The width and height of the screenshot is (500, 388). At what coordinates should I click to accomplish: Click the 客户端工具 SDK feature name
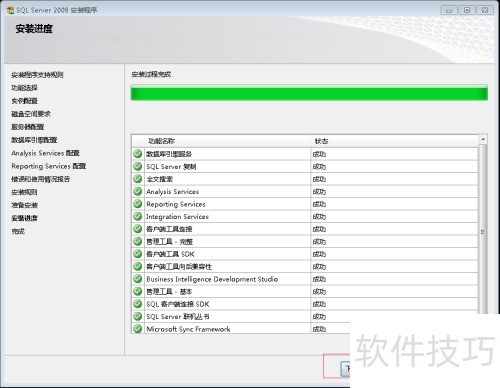tap(170, 254)
